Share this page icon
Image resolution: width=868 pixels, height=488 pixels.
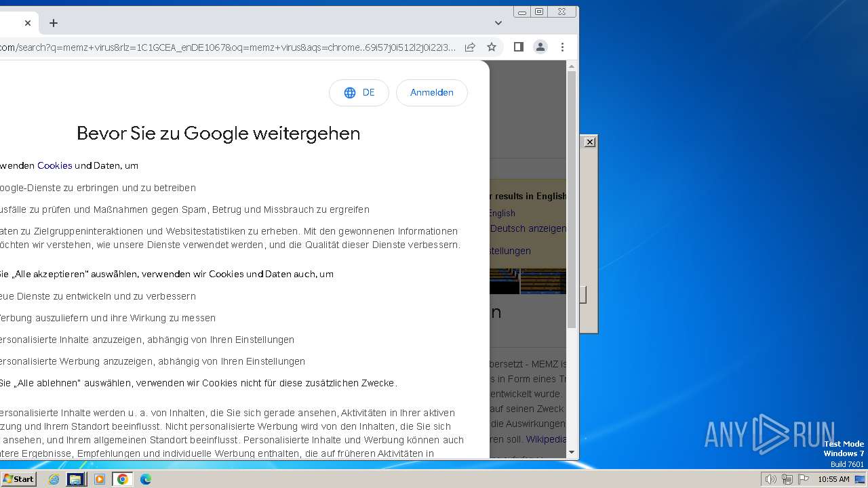(470, 47)
